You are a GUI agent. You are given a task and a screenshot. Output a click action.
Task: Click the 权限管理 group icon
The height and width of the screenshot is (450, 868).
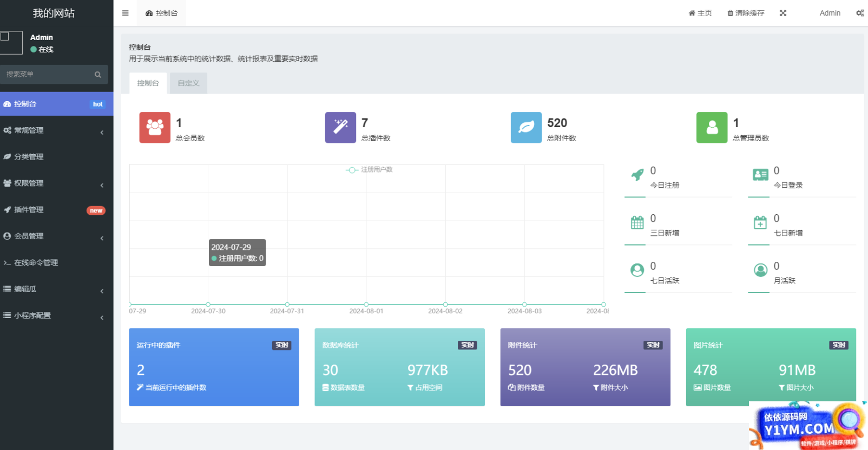(x=7, y=183)
